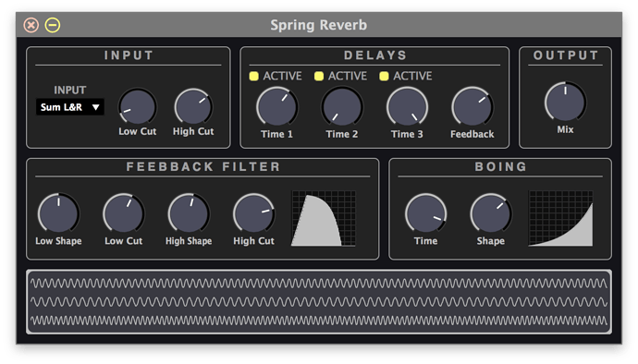Click the Feedback Filter High Cut knob
638x364 pixels.
click(254, 213)
